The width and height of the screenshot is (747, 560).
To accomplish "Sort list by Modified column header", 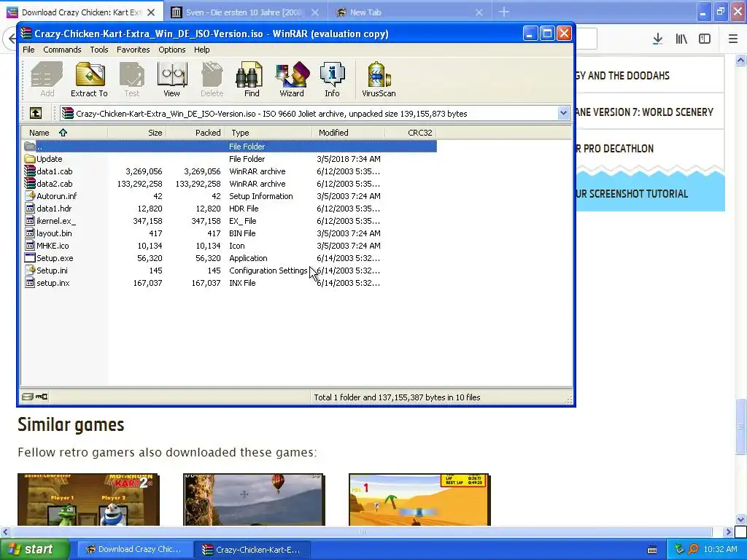I will pyautogui.click(x=348, y=133).
